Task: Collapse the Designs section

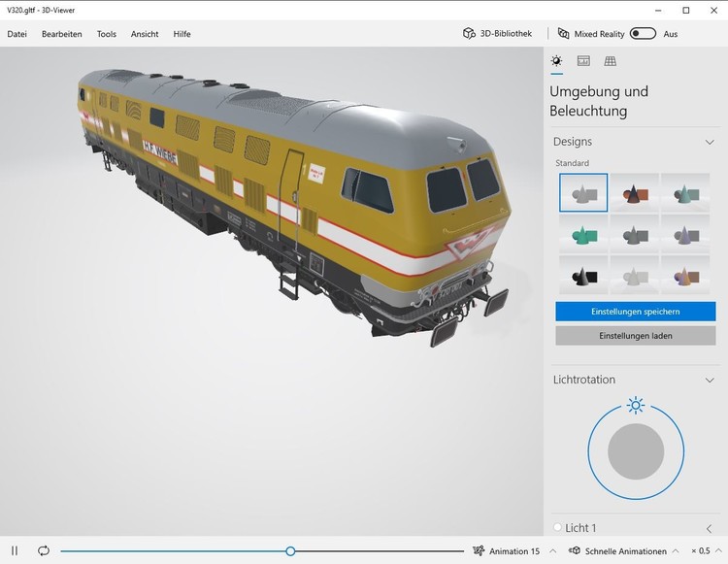Action: pyautogui.click(x=710, y=142)
